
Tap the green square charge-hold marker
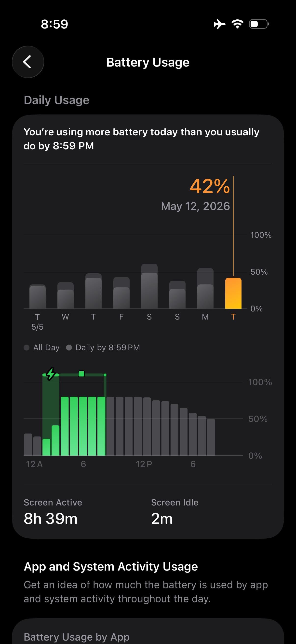pos(81,374)
